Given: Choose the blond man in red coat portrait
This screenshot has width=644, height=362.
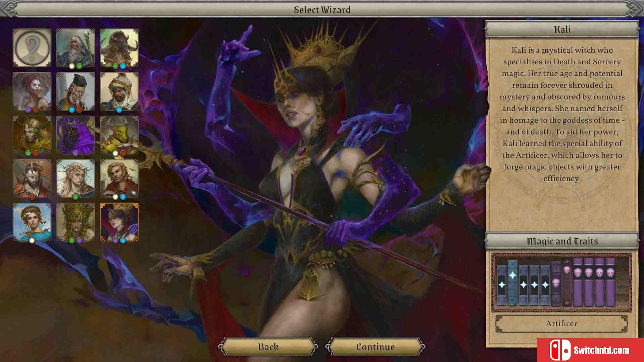Looking at the screenshot, I should (x=119, y=178).
